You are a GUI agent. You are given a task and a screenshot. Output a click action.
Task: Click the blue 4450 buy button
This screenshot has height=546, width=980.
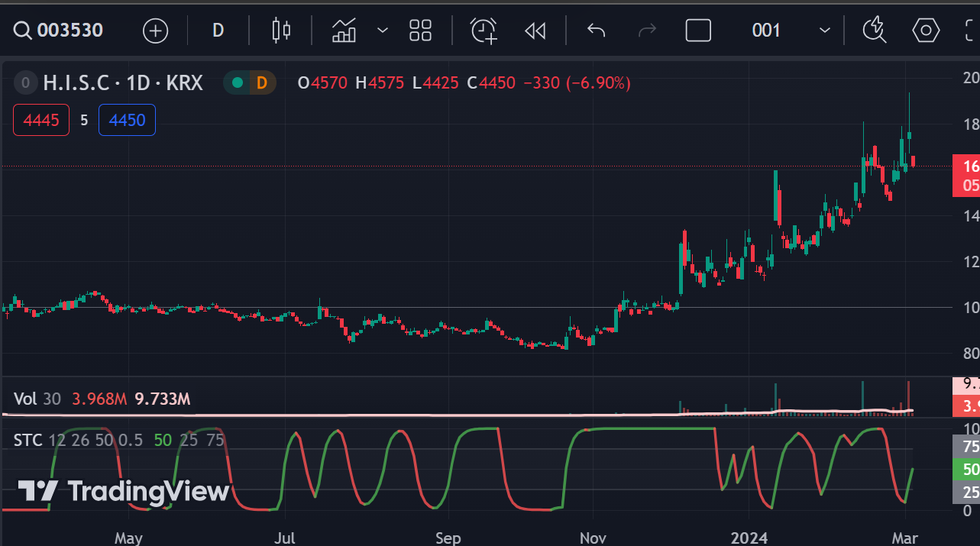[127, 120]
